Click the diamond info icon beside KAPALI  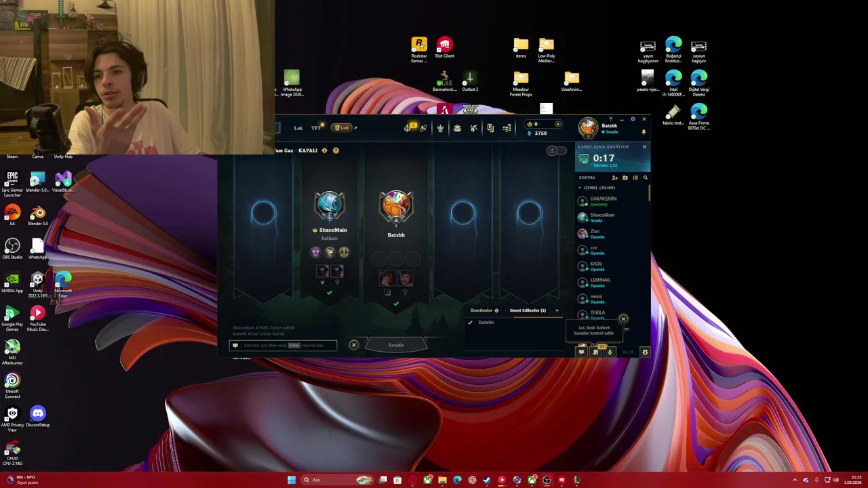[x=324, y=150]
